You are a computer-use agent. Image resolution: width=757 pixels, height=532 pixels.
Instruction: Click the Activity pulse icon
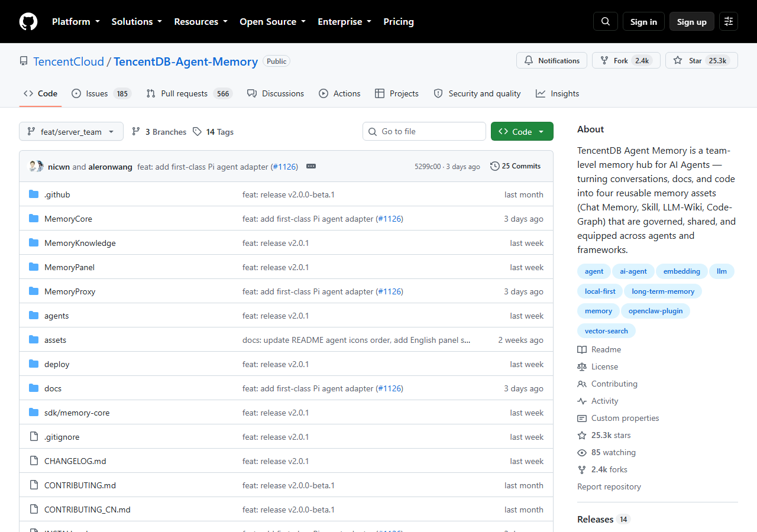582,401
